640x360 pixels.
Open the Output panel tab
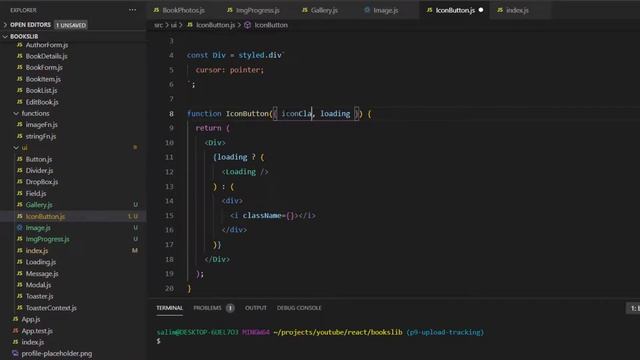[256, 308]
